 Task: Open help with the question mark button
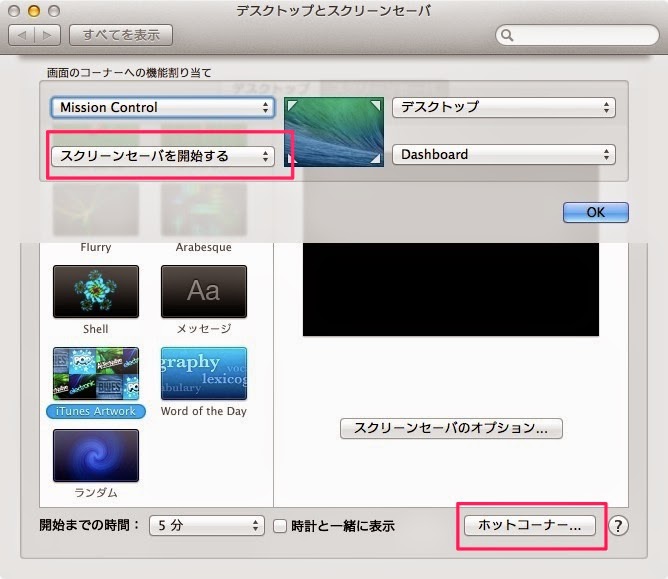pyautogui.click(x=618, y=526)
